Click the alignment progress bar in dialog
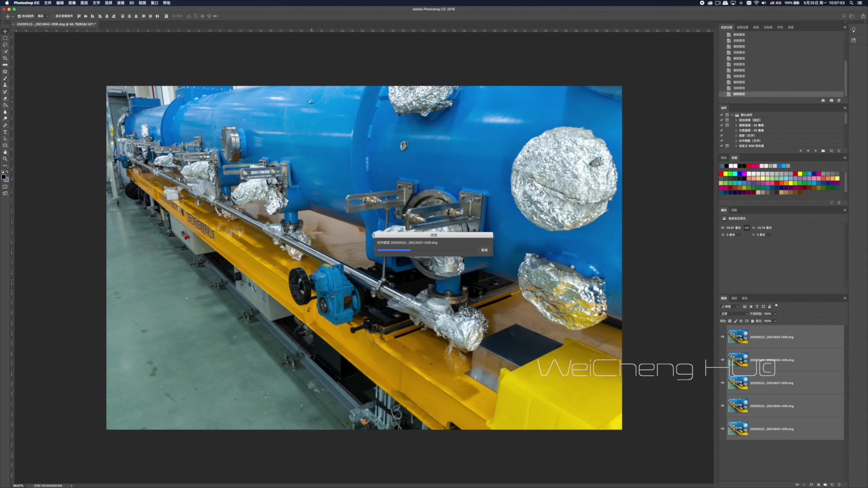Image resolution: width=868 pixels, height=488 pixels. [427, 250]
